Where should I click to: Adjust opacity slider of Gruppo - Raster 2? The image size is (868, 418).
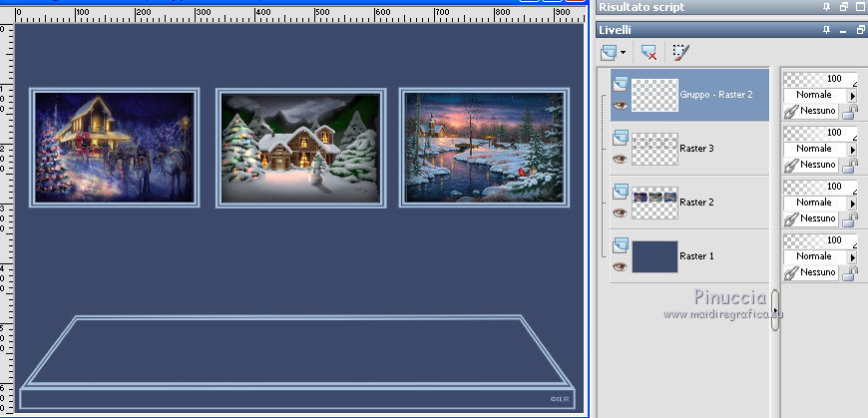click(820, 79)
